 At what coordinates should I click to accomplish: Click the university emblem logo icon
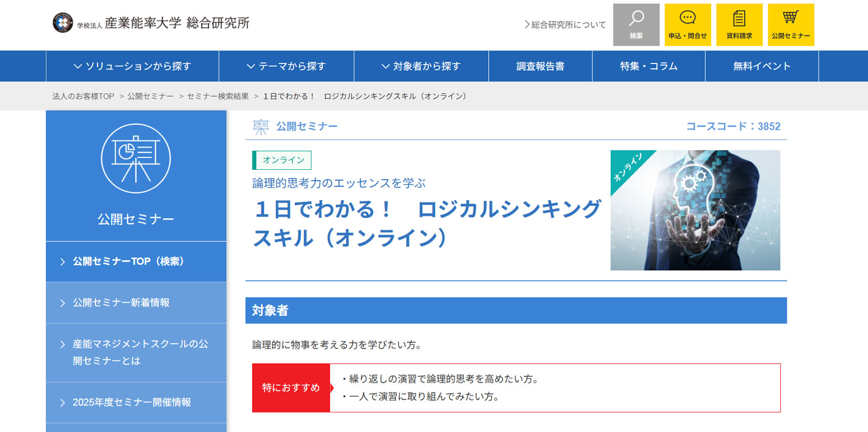[x=63, y=23]
